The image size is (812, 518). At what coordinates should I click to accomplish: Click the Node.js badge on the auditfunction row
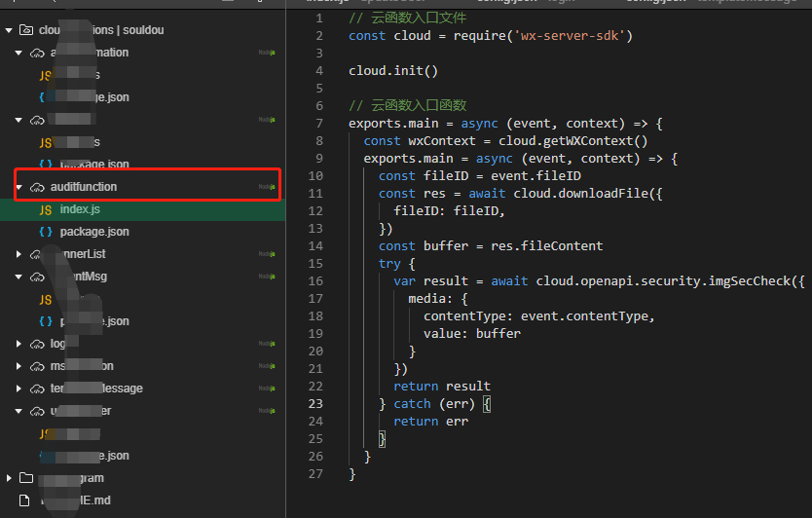266,187
